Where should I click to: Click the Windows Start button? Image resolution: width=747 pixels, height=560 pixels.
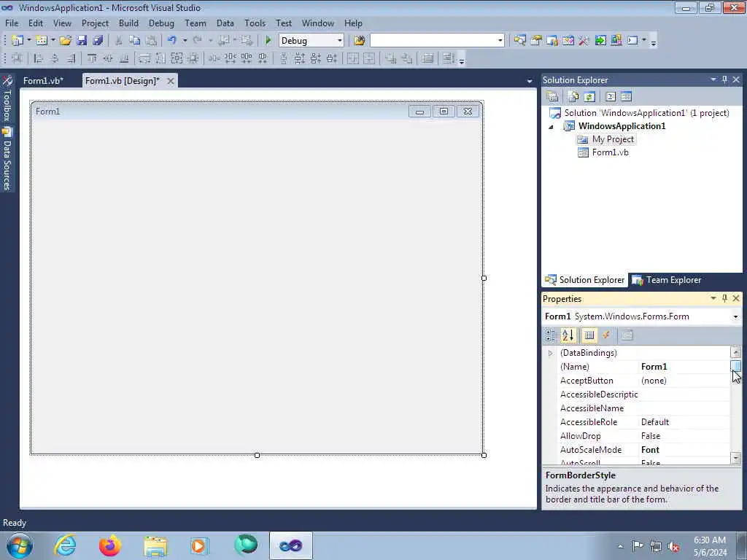click(x=20, y=545)
